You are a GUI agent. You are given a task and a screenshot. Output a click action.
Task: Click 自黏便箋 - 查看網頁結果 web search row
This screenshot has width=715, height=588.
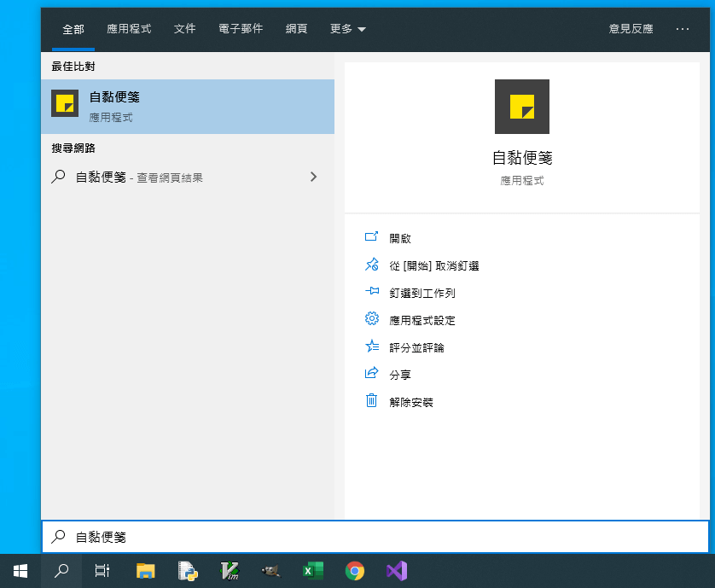tap(188, 177)
